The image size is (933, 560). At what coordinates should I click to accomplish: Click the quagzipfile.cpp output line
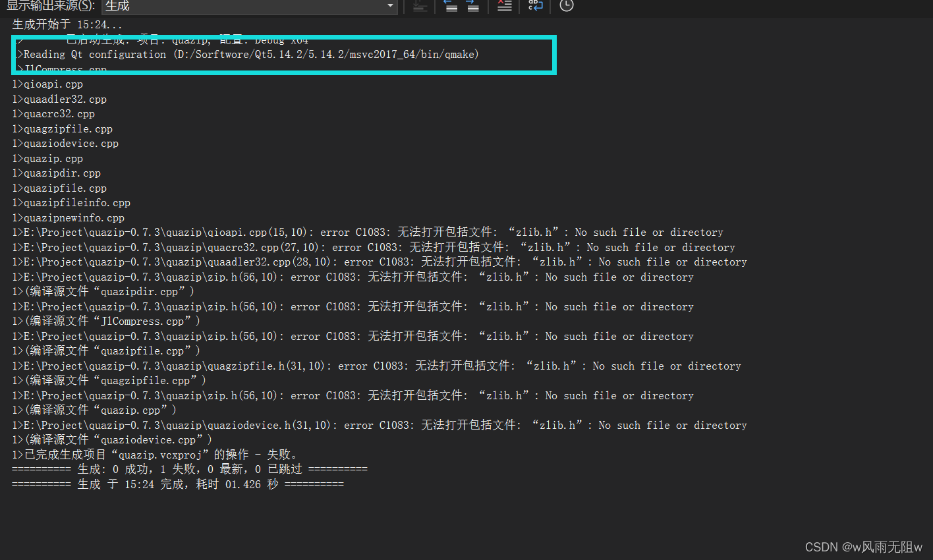[x=63, y=129]
